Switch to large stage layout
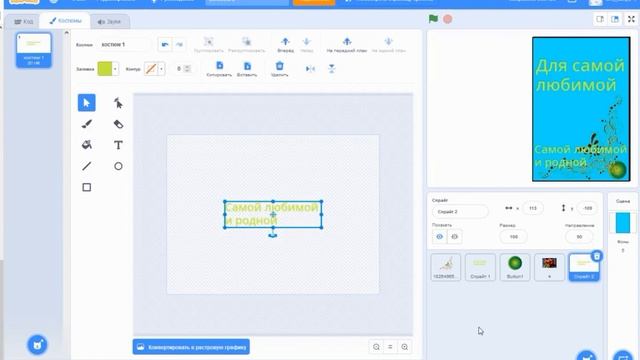This screenshot has height=360, width=640. (x=615, y=19)
